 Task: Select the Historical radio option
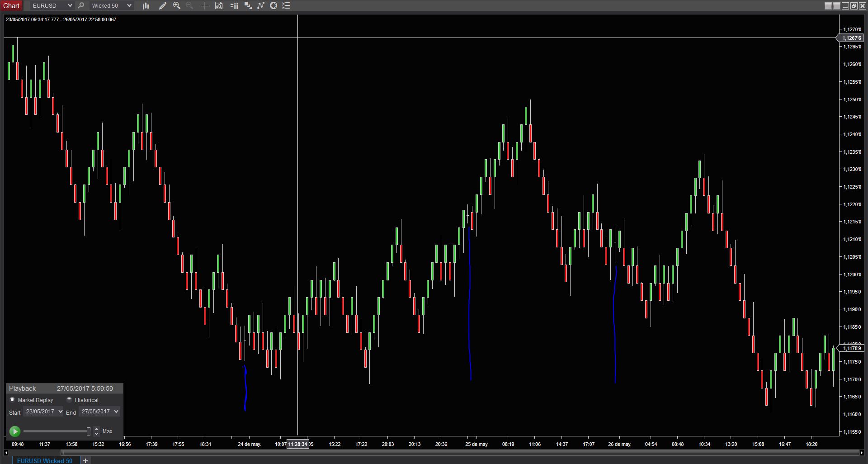(69, 400)
